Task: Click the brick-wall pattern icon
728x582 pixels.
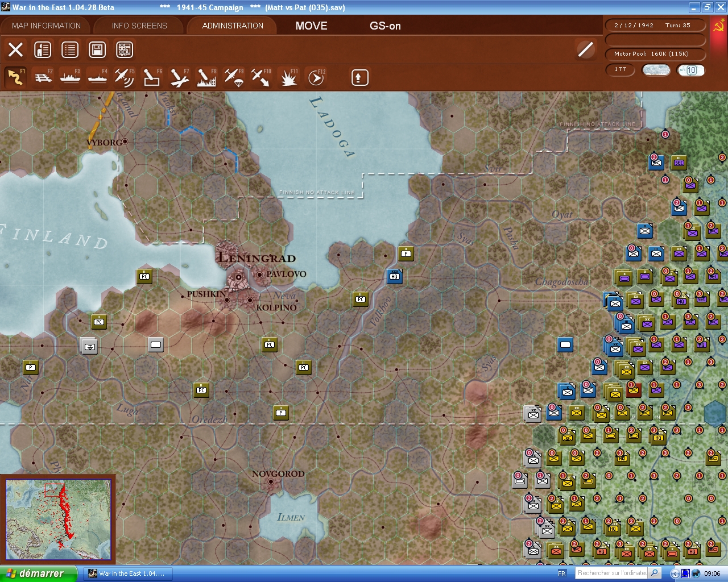Action: coord(125,49)
